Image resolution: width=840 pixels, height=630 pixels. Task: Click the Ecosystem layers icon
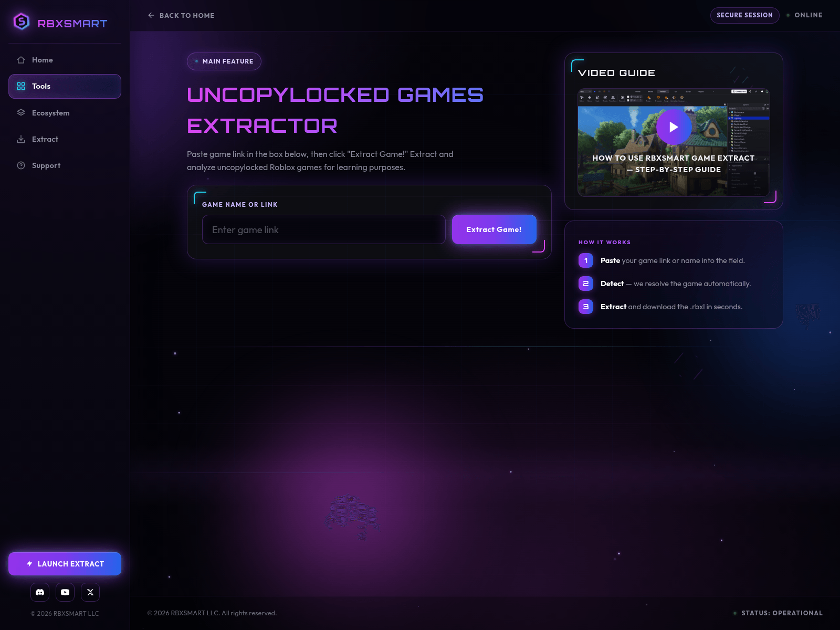coord(21,112)
